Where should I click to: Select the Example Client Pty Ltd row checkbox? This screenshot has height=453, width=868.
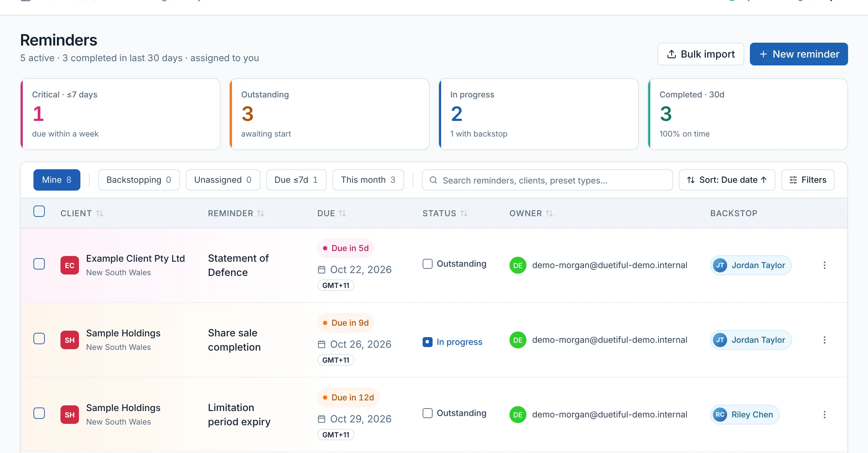click(39, 264)
